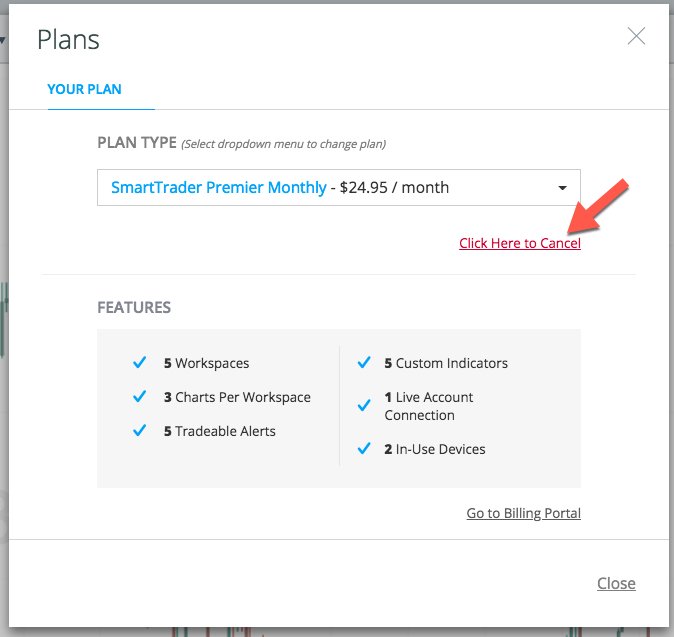Close the Plans dialog with the X icon
674x637 pixels.
(636, 36)
